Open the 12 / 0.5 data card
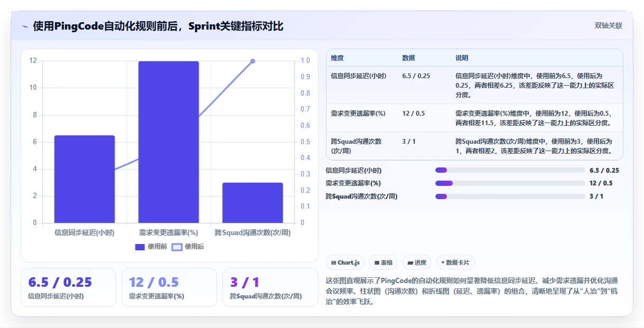This screenshot has width=644, height=328. click(x=169, y=287)
